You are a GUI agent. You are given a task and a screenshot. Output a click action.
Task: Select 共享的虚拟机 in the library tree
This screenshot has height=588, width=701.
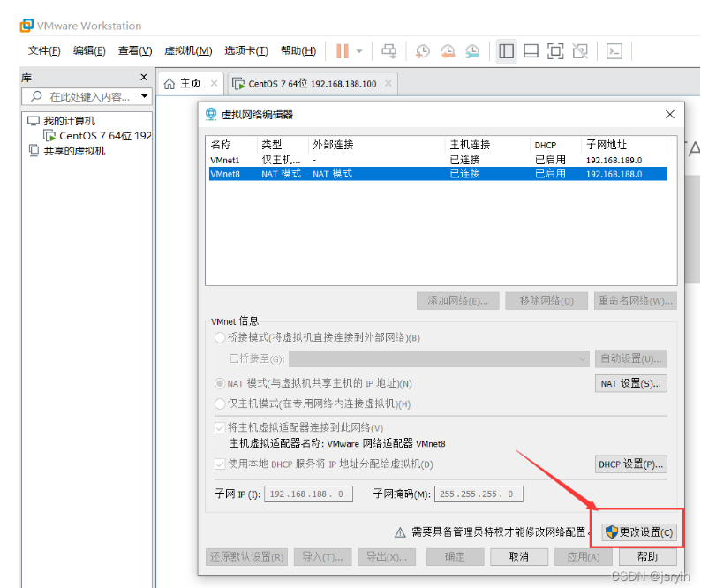pyautogui.click(x=66, y=151)
